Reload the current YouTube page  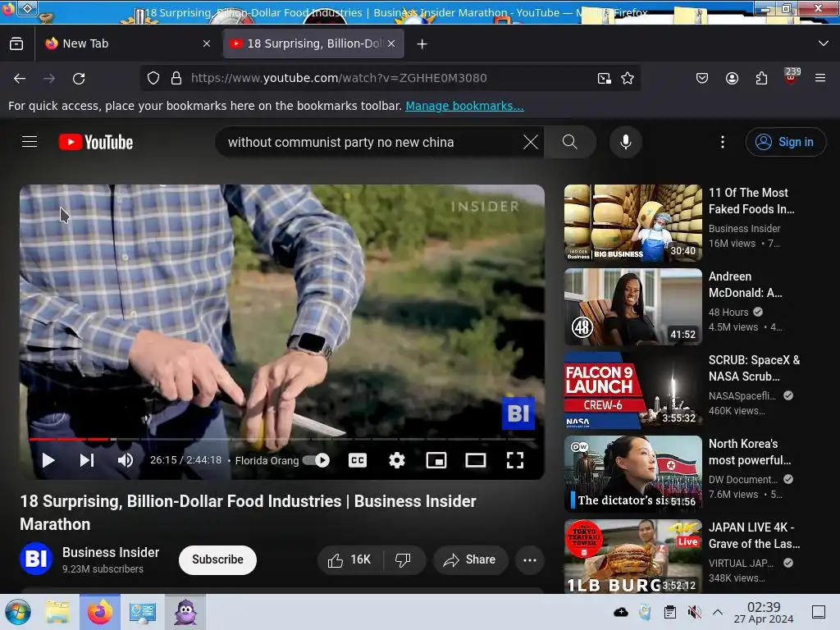coord(79,79)
